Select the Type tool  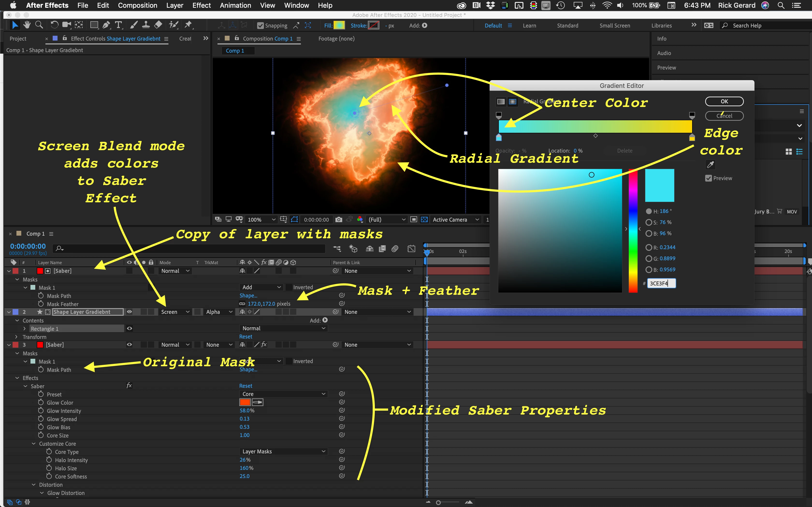point(118,25)
